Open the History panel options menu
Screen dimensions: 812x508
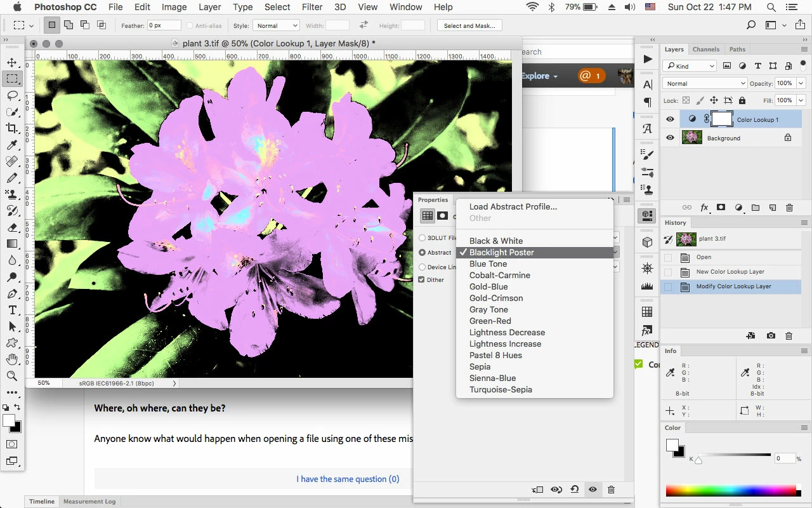(x=804, y=223)
